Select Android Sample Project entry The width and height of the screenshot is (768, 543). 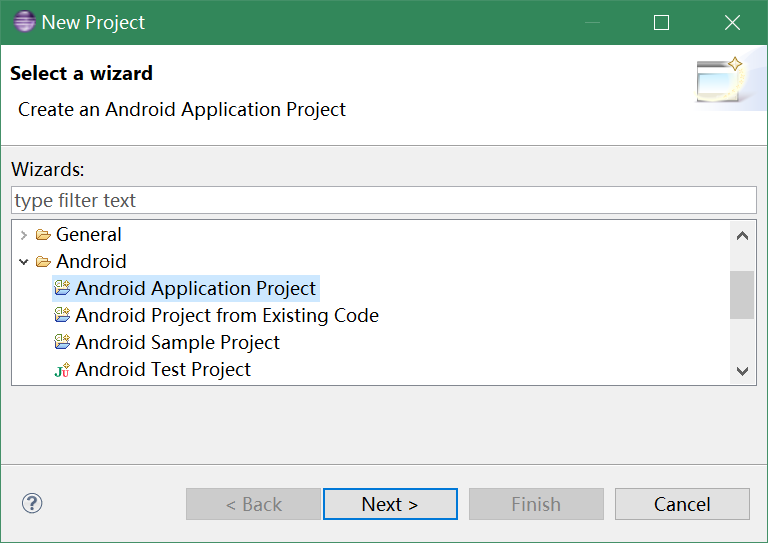pos(177,343)
